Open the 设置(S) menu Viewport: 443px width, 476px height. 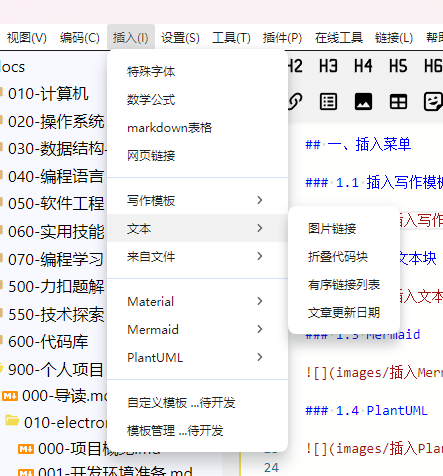180,38
